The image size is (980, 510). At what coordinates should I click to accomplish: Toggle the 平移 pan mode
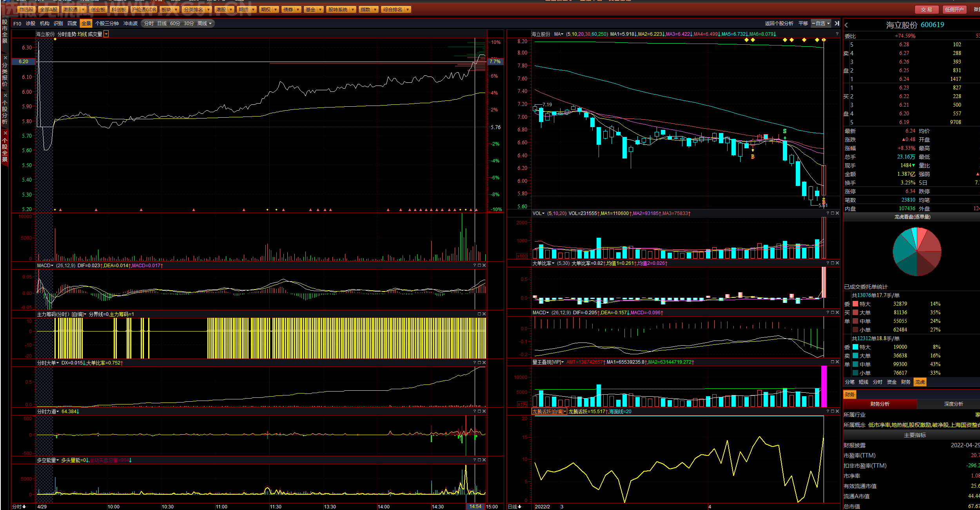pos(803,24)
